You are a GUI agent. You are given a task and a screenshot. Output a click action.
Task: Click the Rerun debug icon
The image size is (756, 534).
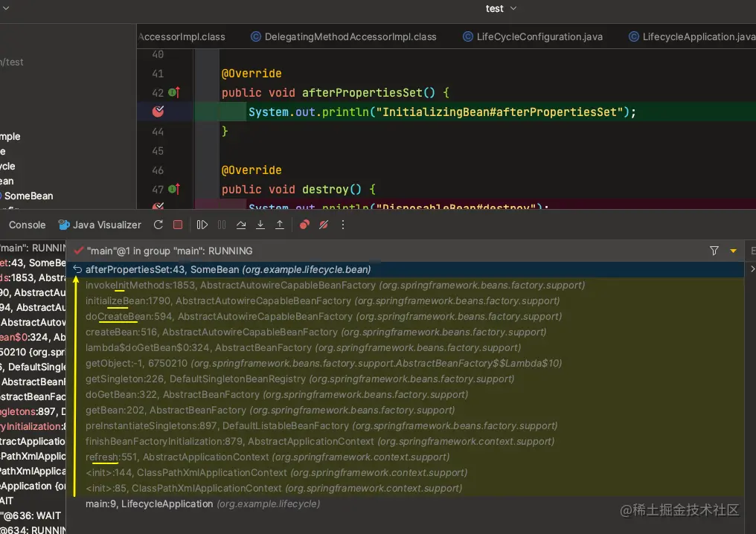pos(158,225)
